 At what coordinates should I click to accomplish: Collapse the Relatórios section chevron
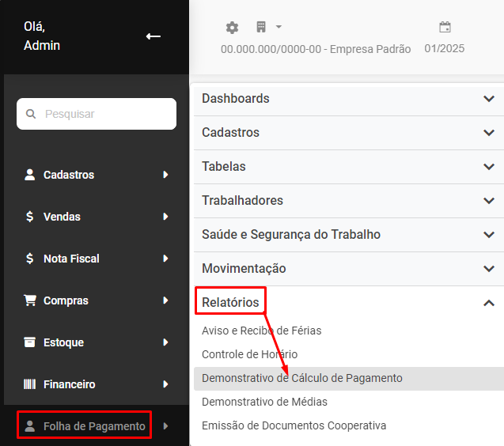pos(489,303)
